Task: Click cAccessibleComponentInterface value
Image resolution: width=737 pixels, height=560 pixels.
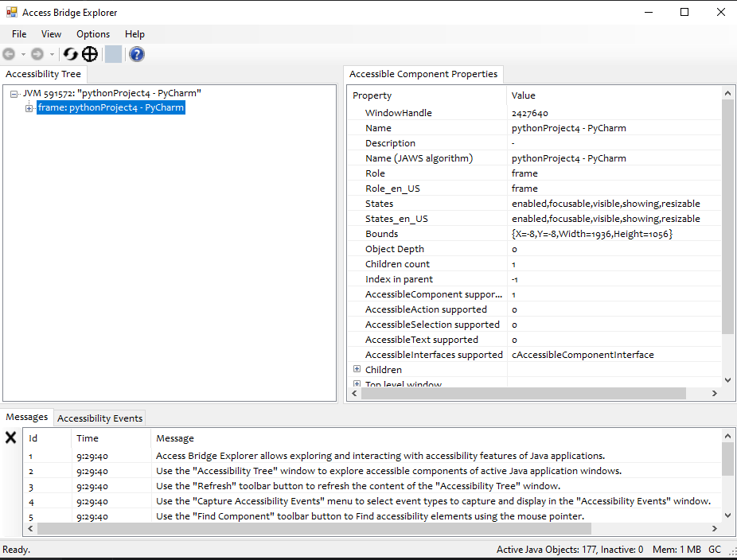Action: [583, 355]
